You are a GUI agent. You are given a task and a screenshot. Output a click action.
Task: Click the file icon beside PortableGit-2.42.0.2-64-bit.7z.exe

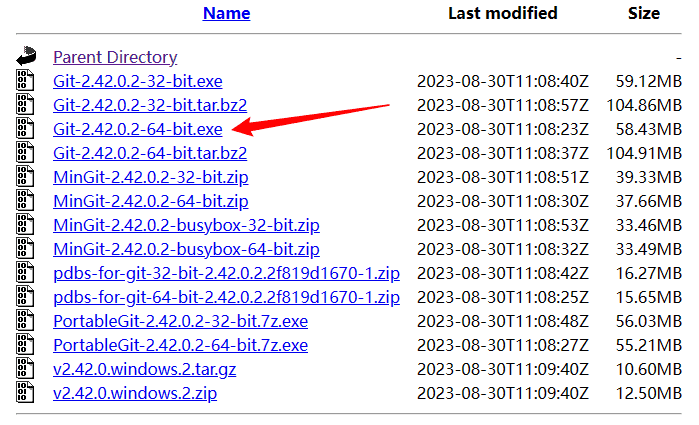pos(25,345)
